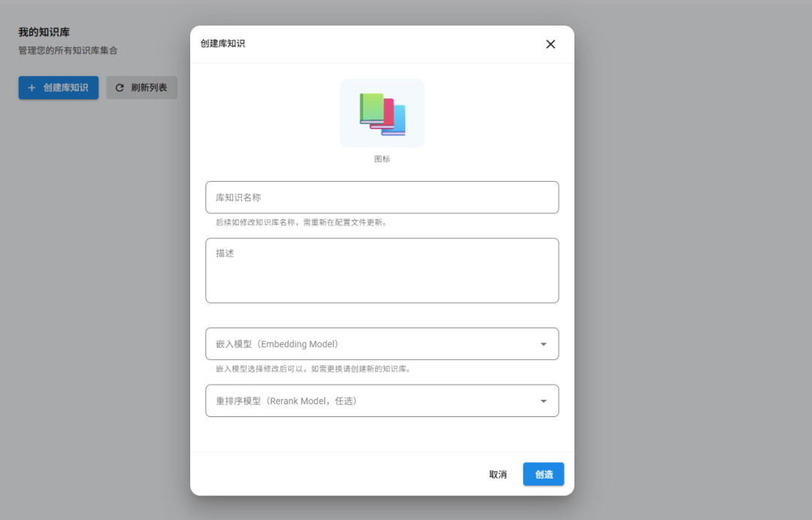
Task: Click the hint text below Embedding Model
Action: pos(313,369)
